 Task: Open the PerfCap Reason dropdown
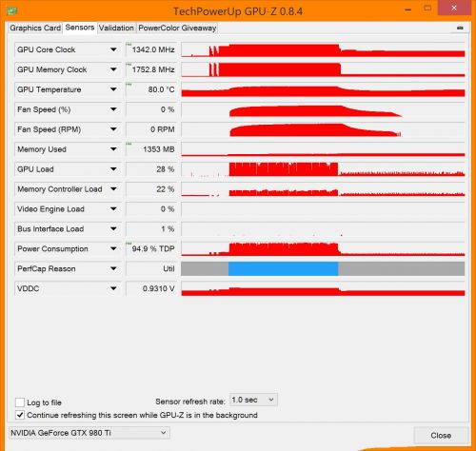(113, 268)
